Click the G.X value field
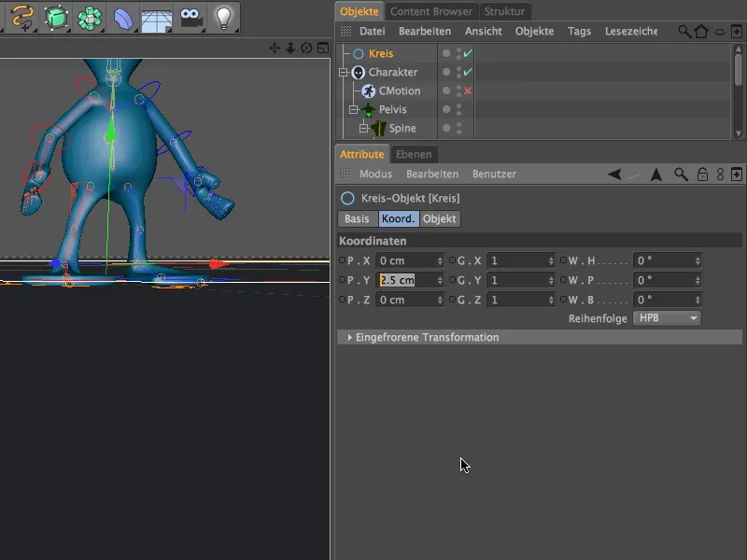 click(x=521, y=260)
